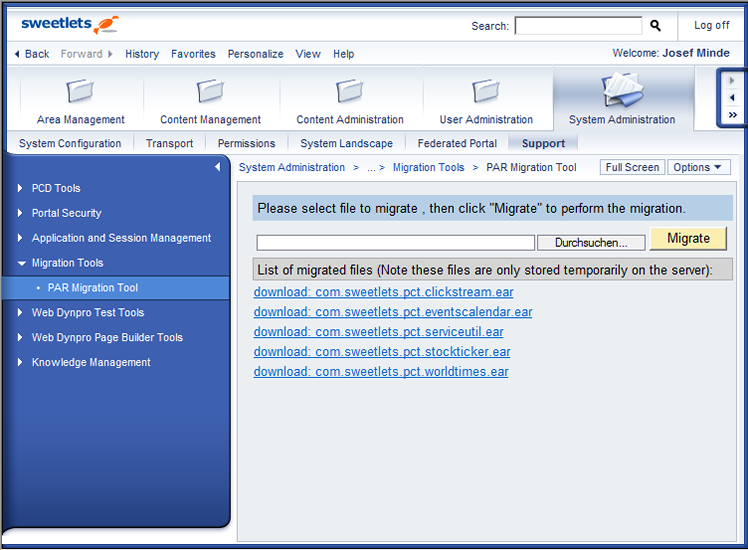Click double chevron tab overflow icon

click(x=732, y=115)
